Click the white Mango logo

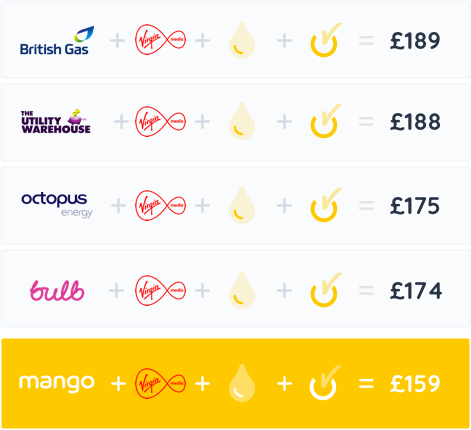pos(57,383)
